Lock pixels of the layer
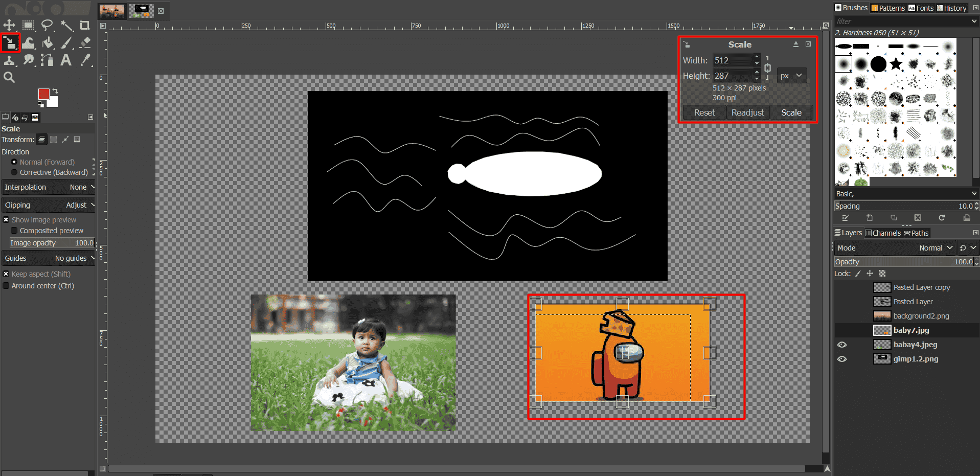Viewport: 980px width, 476px height. 858,274
